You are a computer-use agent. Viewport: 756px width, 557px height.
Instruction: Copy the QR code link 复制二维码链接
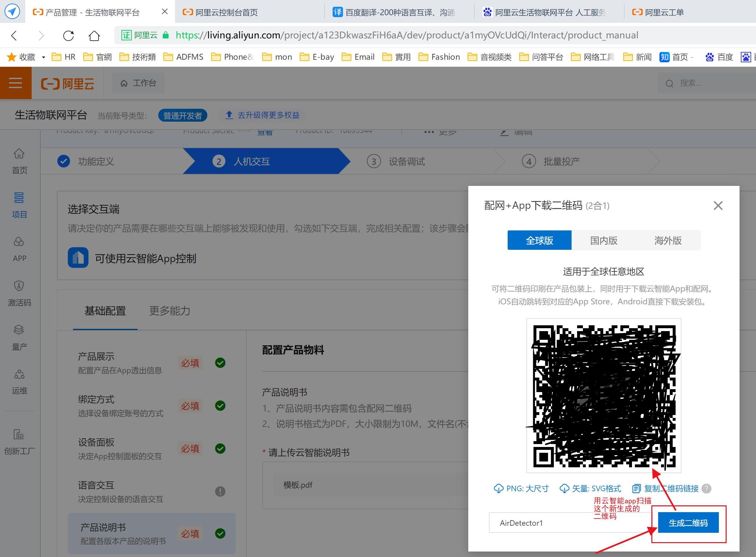point(665,488)
